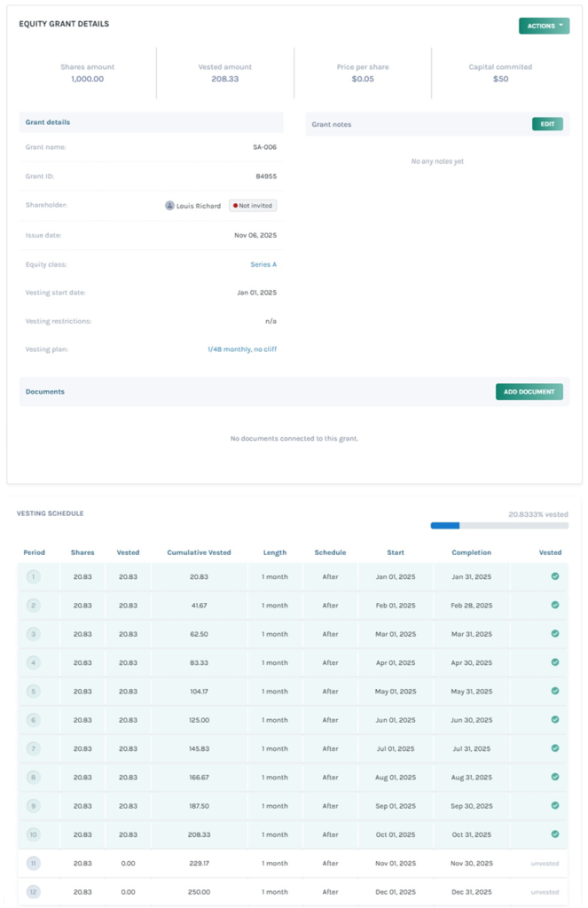Click vested checkmark for Aug 31, 2025 row
588x908 pixels.
(555, 777)
